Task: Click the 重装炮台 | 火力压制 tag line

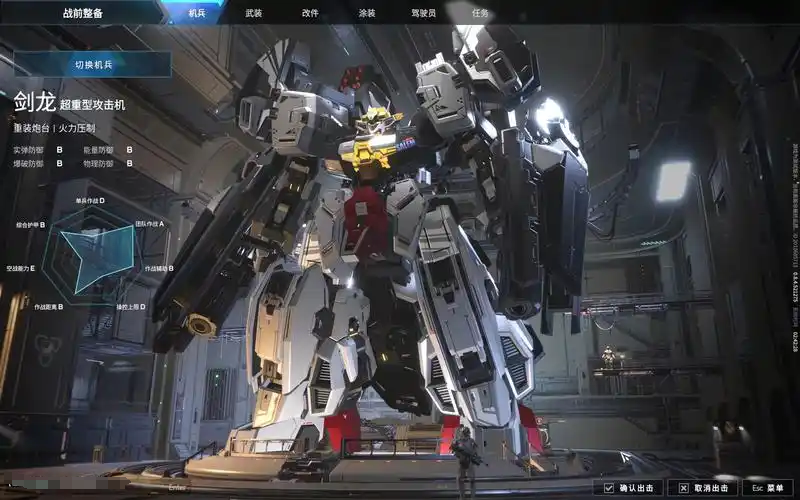Action: [54, 128]
